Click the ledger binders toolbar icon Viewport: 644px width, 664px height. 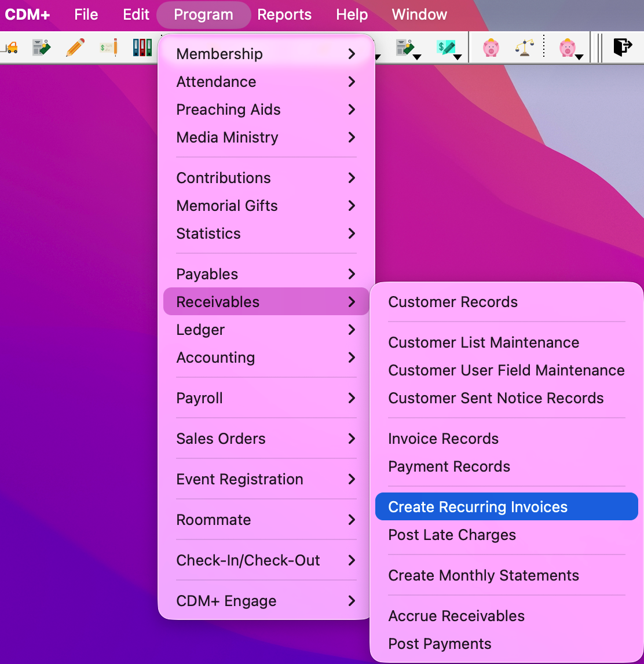point(142,47)
